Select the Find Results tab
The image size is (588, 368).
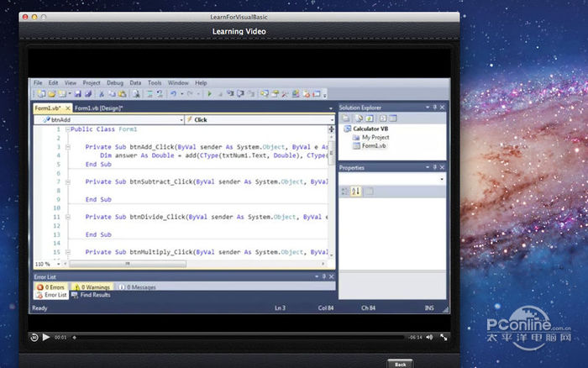tap(91, 295)
